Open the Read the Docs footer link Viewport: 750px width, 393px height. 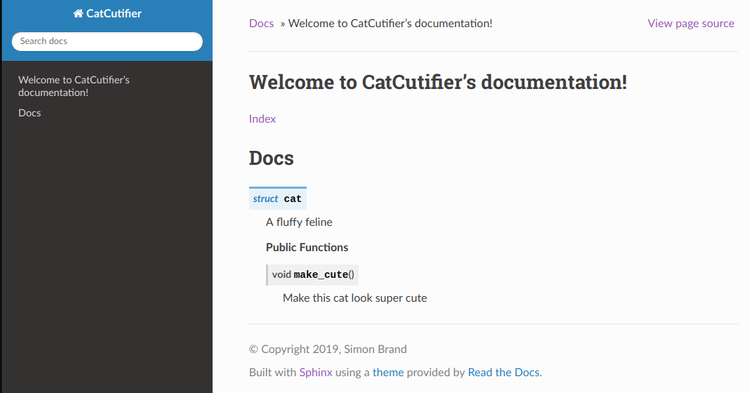[x=504, y=372]
